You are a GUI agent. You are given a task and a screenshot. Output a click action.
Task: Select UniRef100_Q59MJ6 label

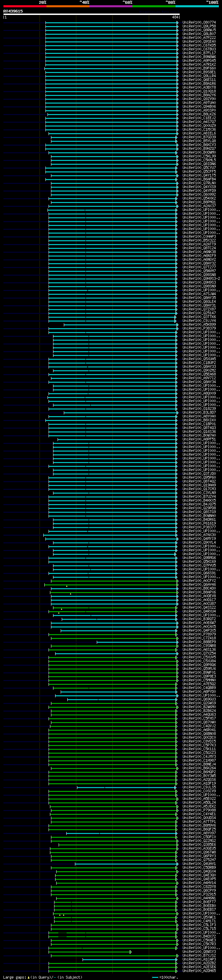point(199,669)
